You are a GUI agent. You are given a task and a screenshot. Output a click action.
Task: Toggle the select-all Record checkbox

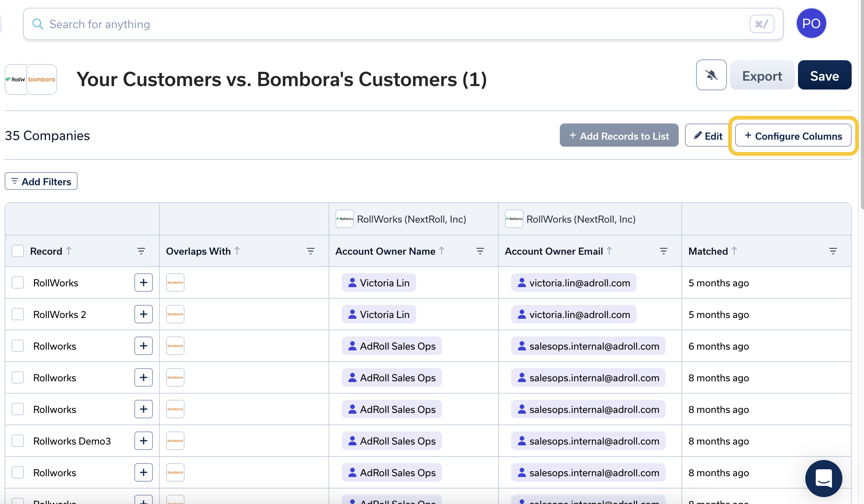(18, 251)
